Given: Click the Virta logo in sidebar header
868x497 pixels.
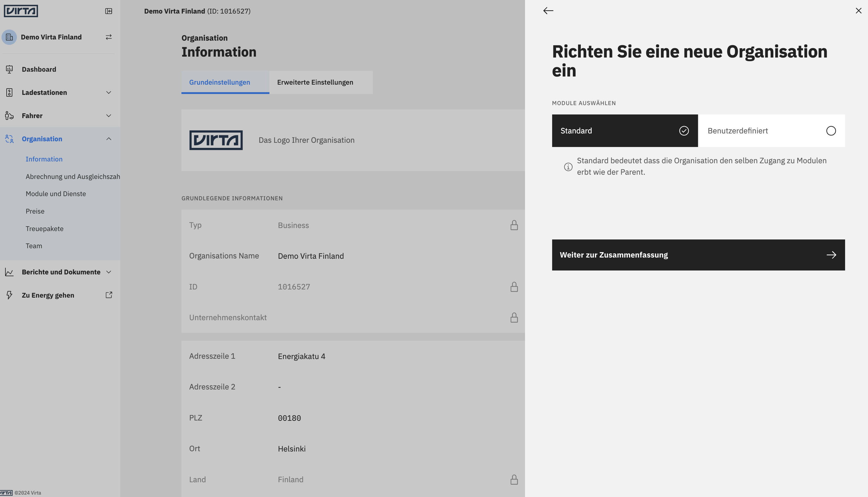Looking at the screenshot, I should pyautogui.click(x=21, y=11).
